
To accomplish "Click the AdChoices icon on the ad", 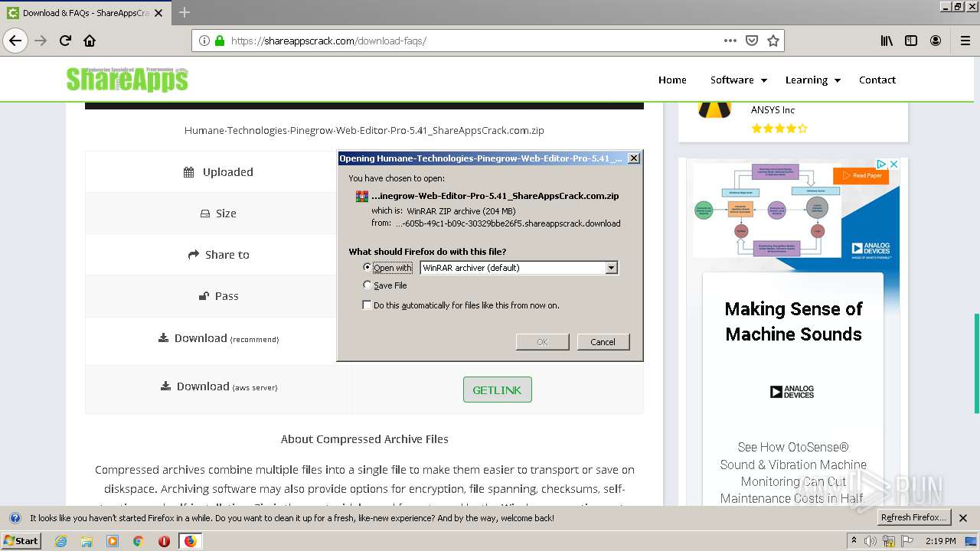I will (882, 164).
